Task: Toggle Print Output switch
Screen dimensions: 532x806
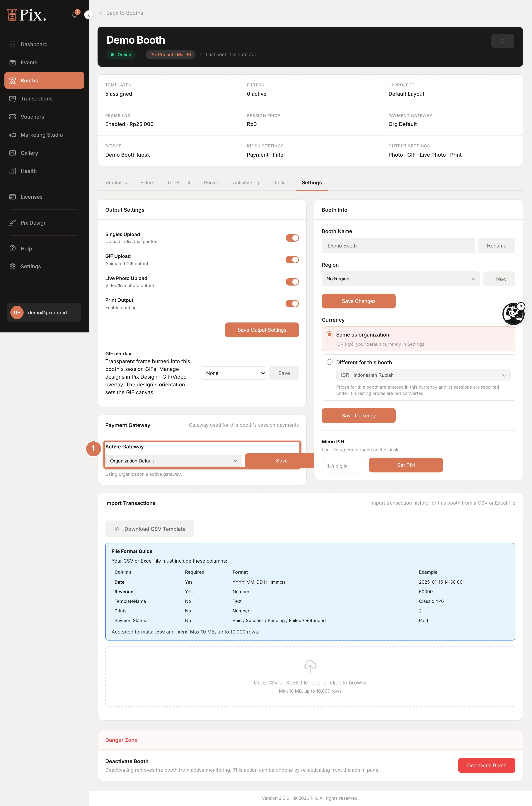Action: (292, 304)
